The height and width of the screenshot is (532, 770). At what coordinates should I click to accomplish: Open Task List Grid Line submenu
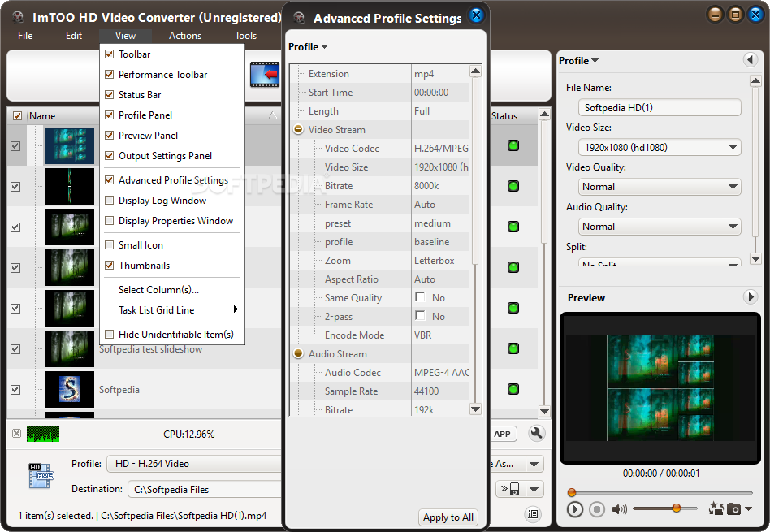[x=172, y=310]
